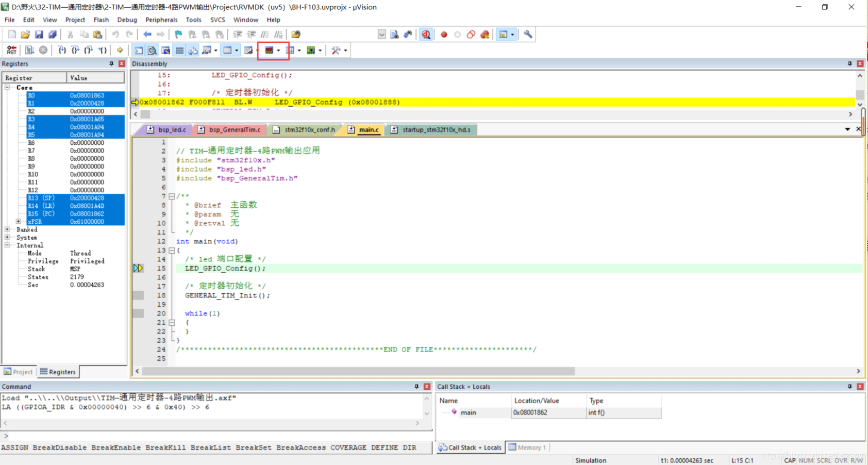This screenshot has width=868, height=465.
Task: Collapse comment block fold at line 7
Action: pos(172,196)
